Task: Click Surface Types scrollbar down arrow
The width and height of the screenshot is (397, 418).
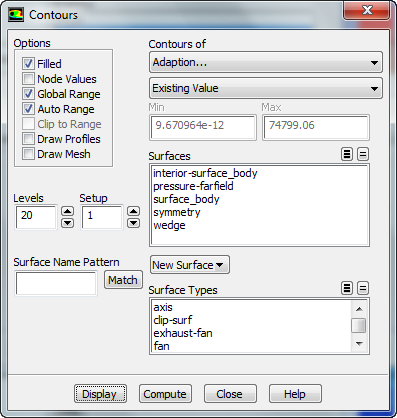Action: 359,343
